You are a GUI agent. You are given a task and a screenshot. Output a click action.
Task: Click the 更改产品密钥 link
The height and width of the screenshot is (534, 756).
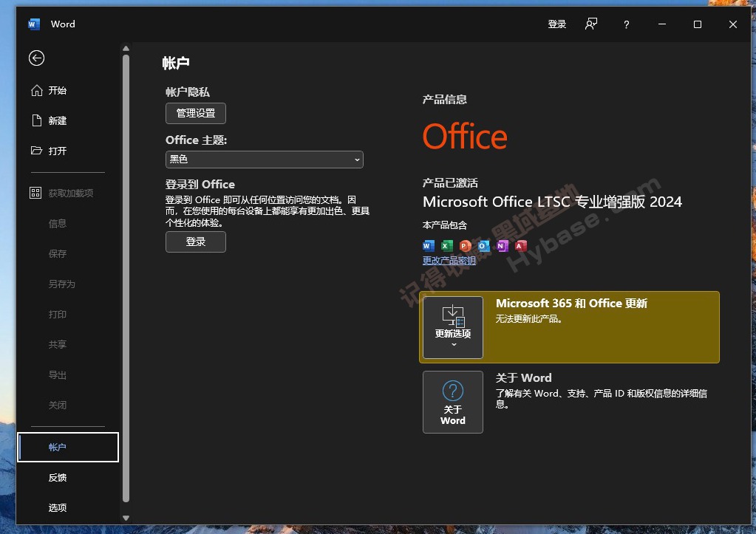(x=449, y=261)
